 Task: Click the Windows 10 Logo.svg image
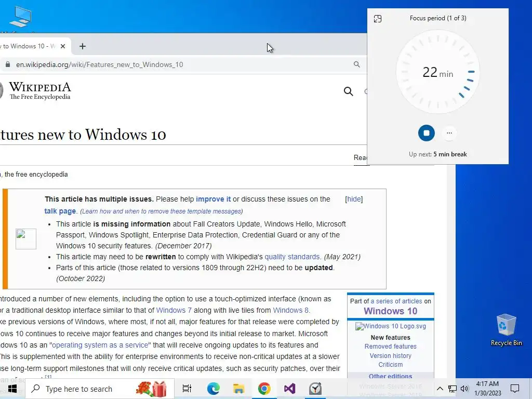(391, 326)
